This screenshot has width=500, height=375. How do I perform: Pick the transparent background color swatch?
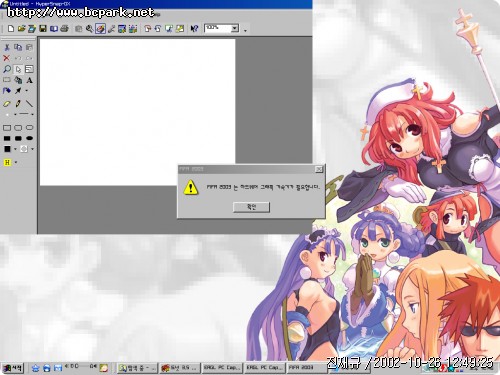coord(24,149)
